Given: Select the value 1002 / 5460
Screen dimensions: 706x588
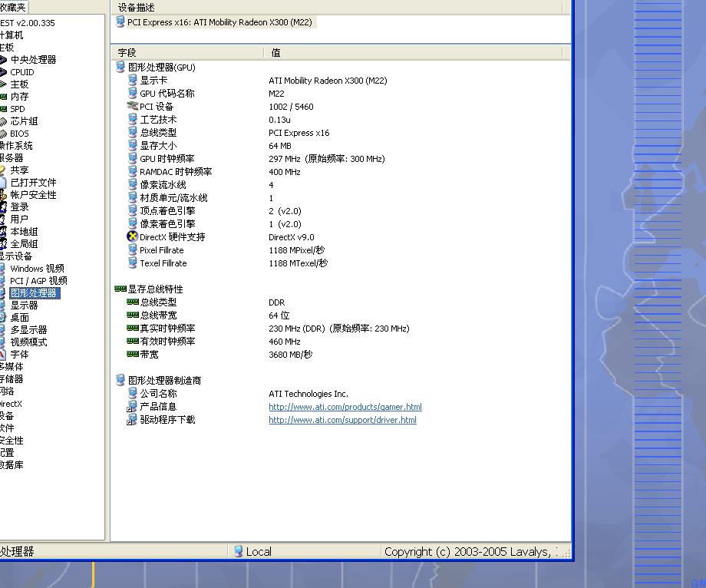Looking at the screenshot, I should (x=291, y=107).
